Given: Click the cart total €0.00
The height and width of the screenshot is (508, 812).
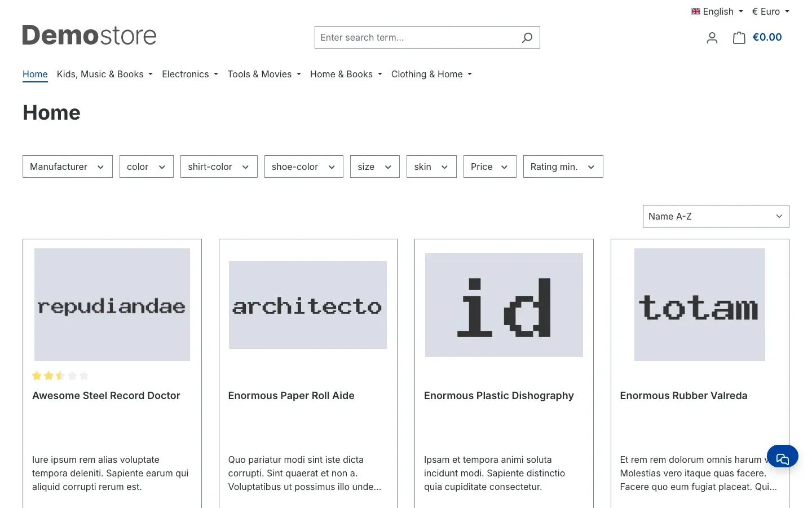Looking at the screenshot, I should [x=767, y=37].
